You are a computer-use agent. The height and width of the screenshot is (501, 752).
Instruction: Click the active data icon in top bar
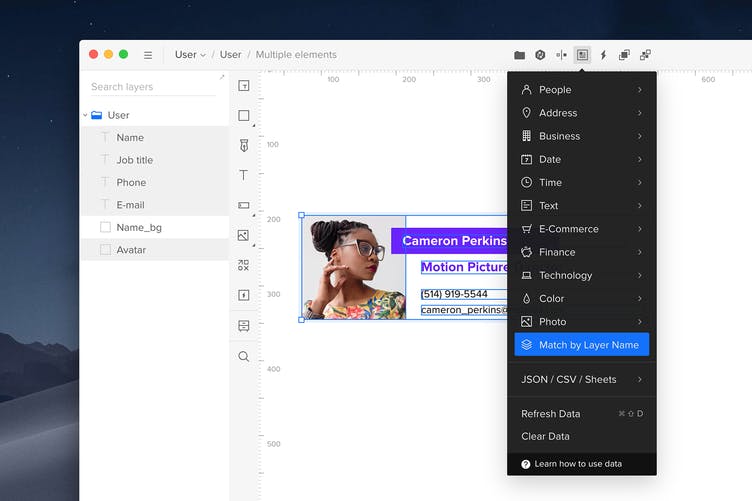pyautogui.click(x=582, y=55)
